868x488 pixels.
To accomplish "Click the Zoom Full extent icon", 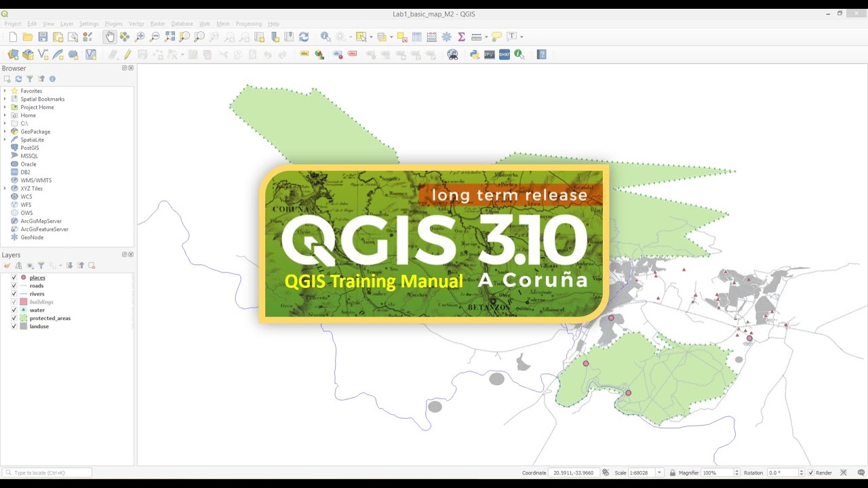I will (170, 37).
